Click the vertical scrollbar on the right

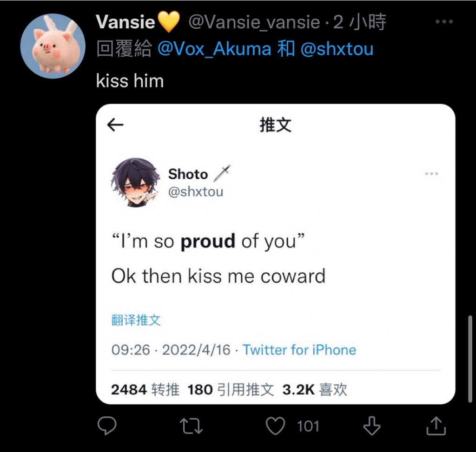pos(470,359)
